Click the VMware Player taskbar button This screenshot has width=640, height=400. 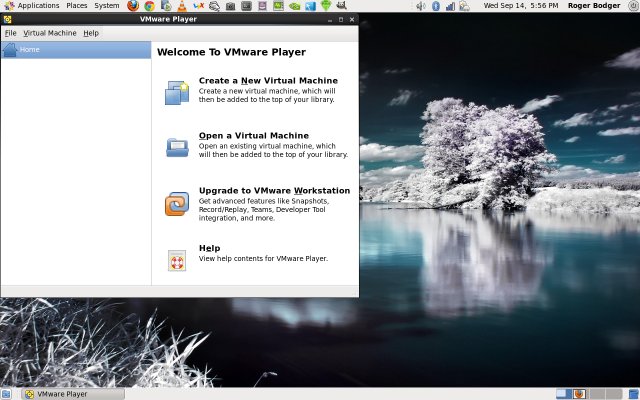point(73,394)
